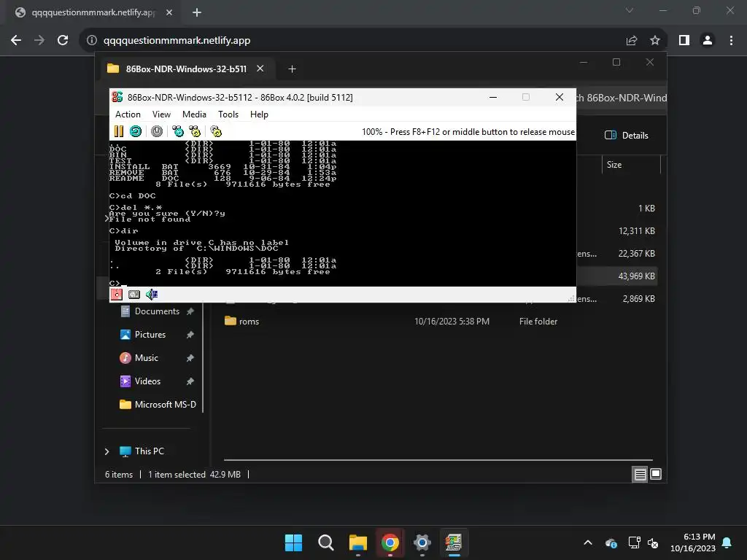Open Chrome three-dot menu
This screenshot has height=560, width=747.
point(731,41)
